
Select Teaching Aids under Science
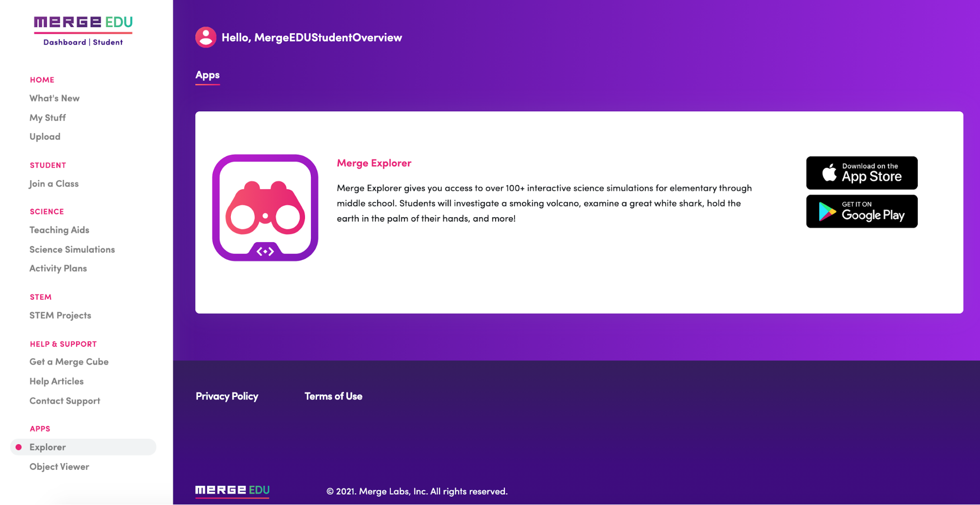click(x=59, y=229)
